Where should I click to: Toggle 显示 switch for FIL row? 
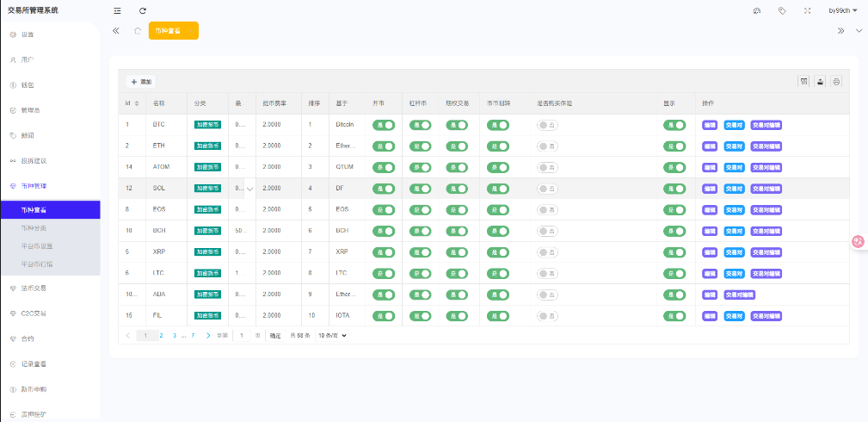click(674, 316)
